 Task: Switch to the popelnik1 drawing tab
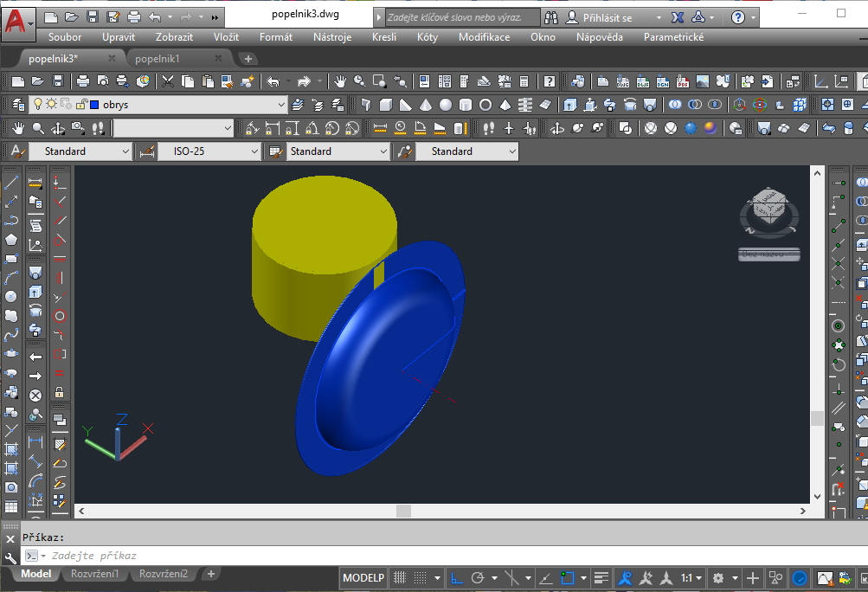pyautogui.click(x=158, y=59)
